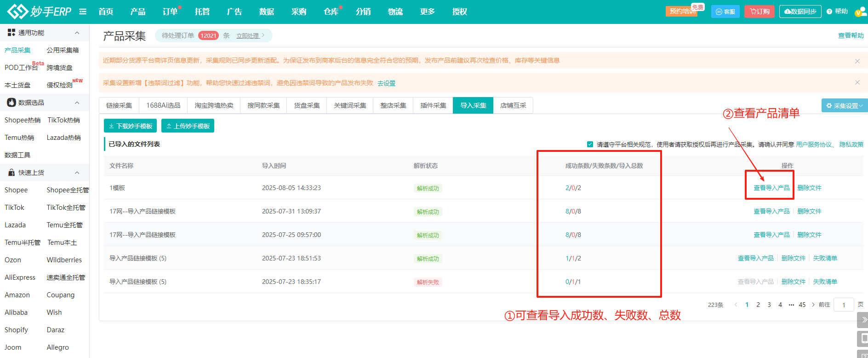Click the 上传妙手模板 button
868x358 pixels.
tap(188, 126)
